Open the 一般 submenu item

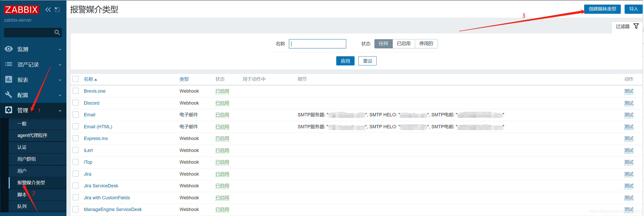point(38,123)
